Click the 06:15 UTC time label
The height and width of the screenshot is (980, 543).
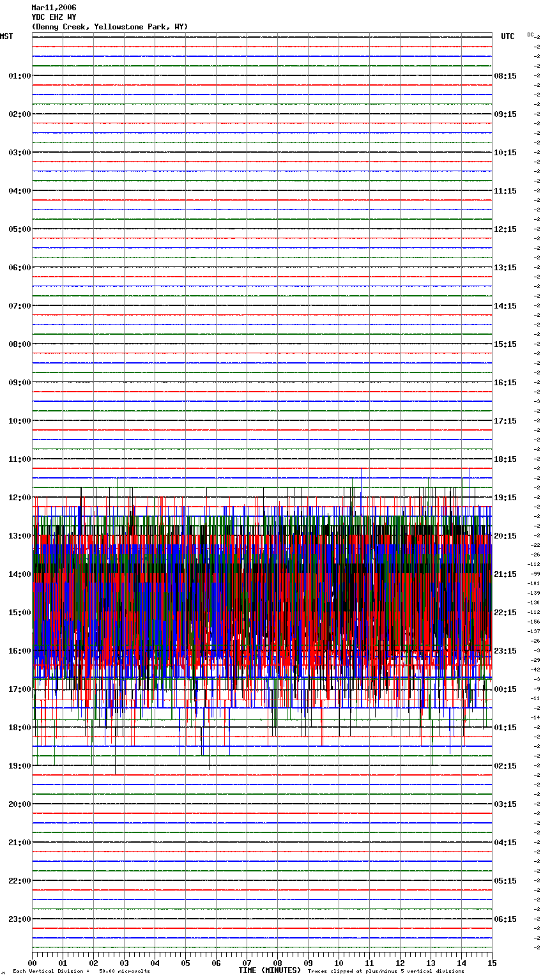[x=505, y=919]
